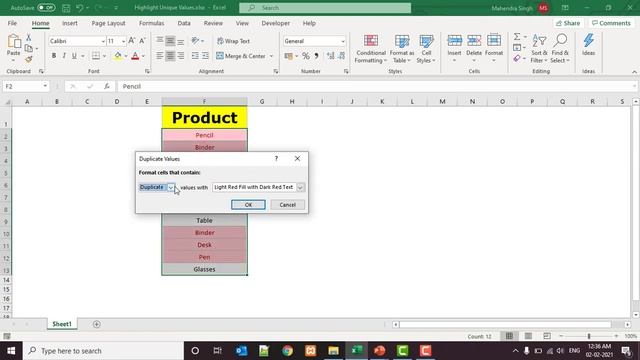Switch to the Developer tab

[x=276, y=23]
